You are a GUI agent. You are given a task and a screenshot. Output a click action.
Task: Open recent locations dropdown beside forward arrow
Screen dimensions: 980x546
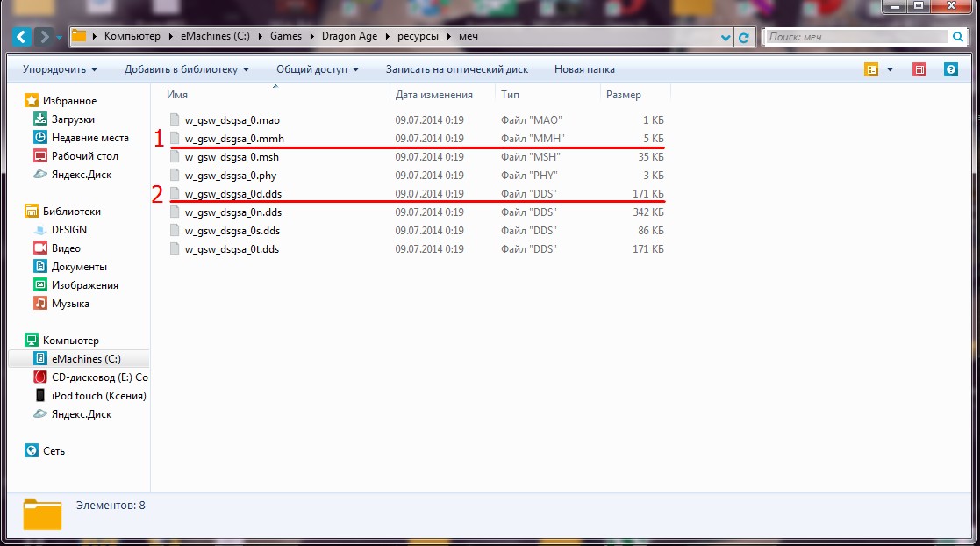(60, 38)
